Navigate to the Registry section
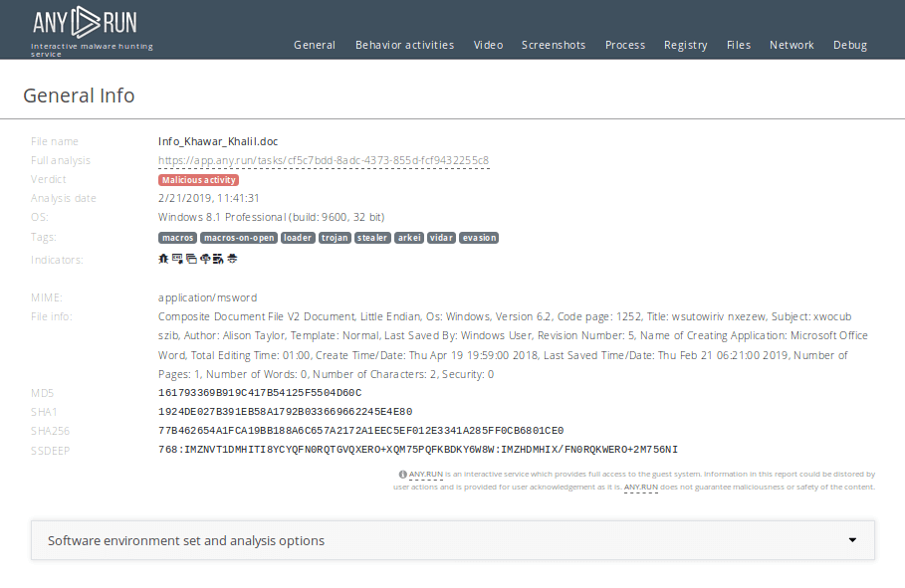Viewport: 905px width, 588px height. click(x=685, y=45)
